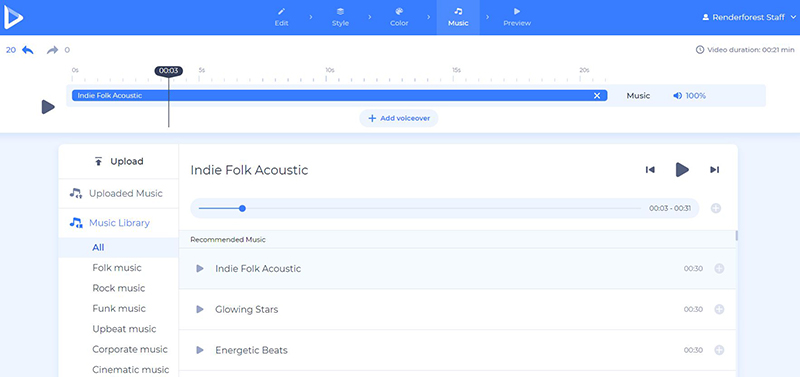Open the Music Library section

[x=118, y=223]
